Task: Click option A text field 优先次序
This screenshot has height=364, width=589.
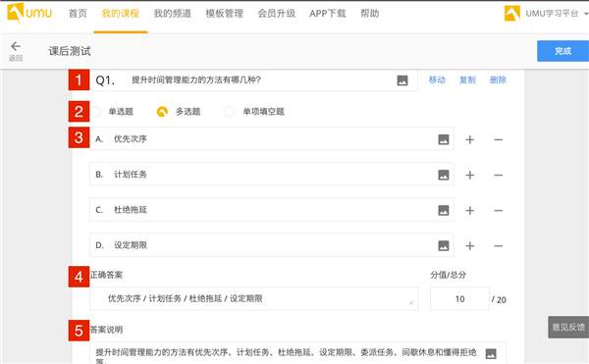Action: point(272,139)
